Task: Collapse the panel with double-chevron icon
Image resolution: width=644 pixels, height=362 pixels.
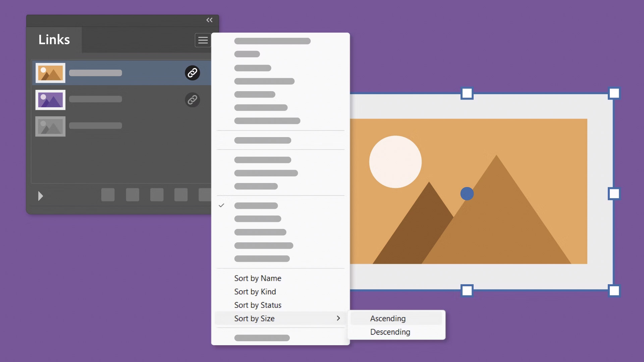Action: 209,20
